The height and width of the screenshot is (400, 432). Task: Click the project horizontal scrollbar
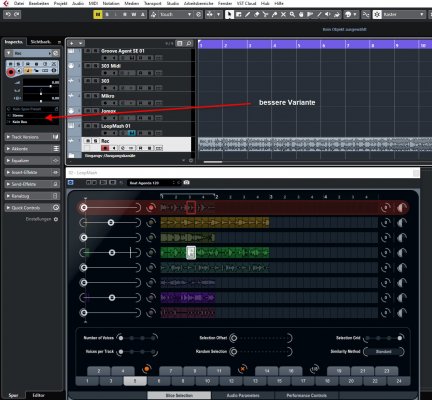[213, 162]
